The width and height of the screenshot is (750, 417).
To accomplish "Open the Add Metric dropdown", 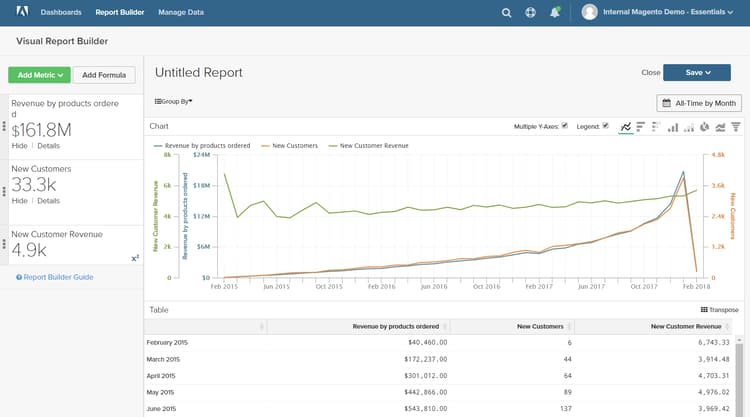I will point(39,75).
